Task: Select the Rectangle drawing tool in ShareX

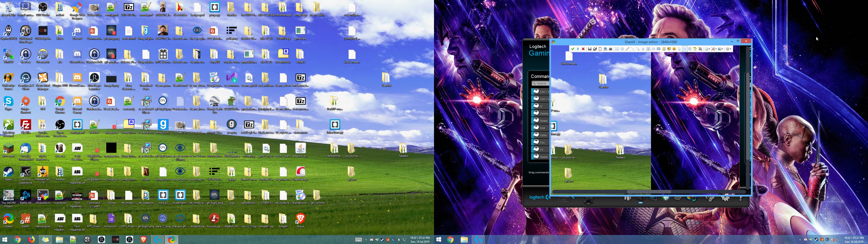Action: (617, 49)
